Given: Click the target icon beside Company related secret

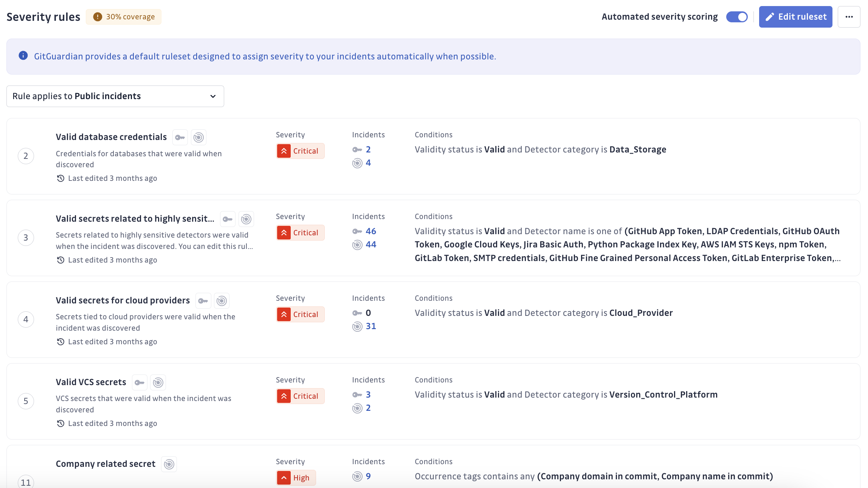Looking at the screenshot, I should point(169,464).
